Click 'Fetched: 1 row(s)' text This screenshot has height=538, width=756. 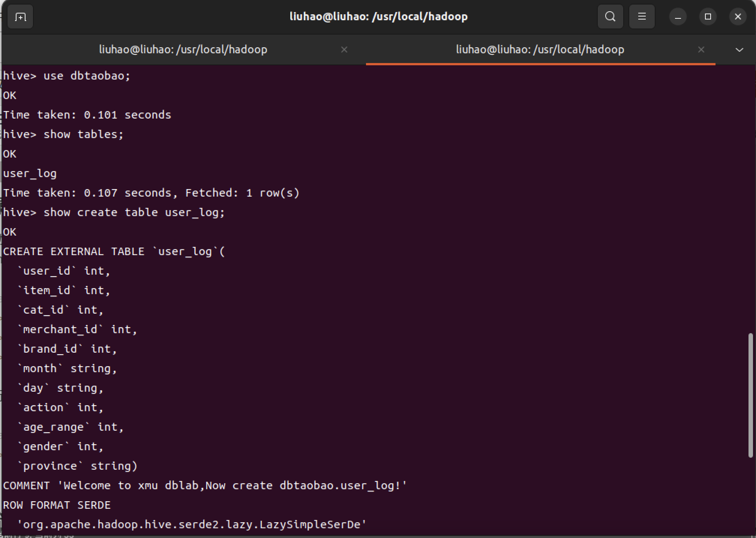[x=242, y=193]
